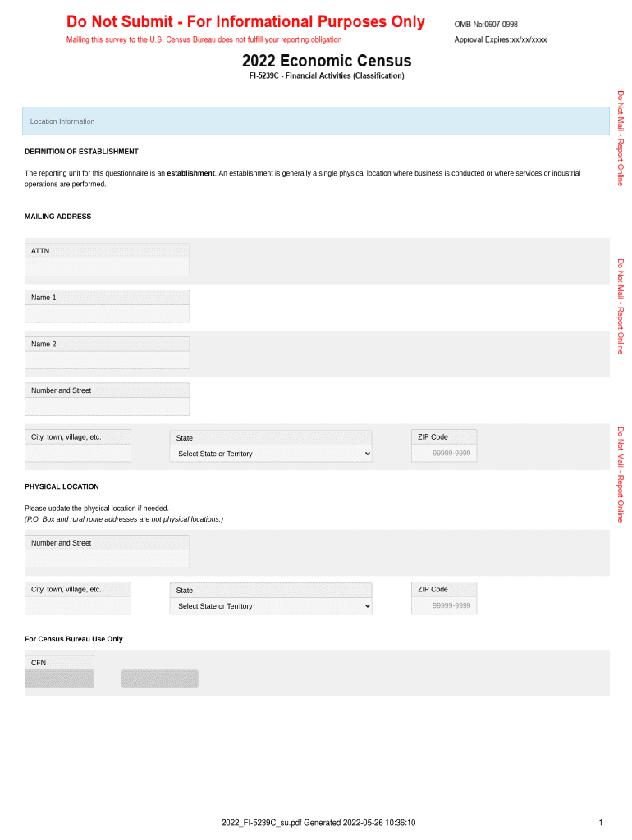Viewport: 632px width, 840px height.
Task: Click the physical location ZIP Code field
Action: point(444,605)
